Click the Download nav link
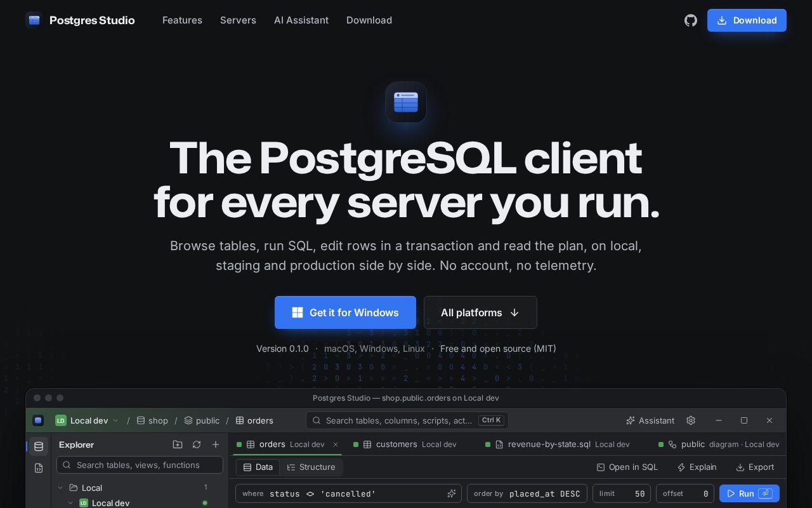This screenshot has height=508, width=812. click(x=369, y=20)
